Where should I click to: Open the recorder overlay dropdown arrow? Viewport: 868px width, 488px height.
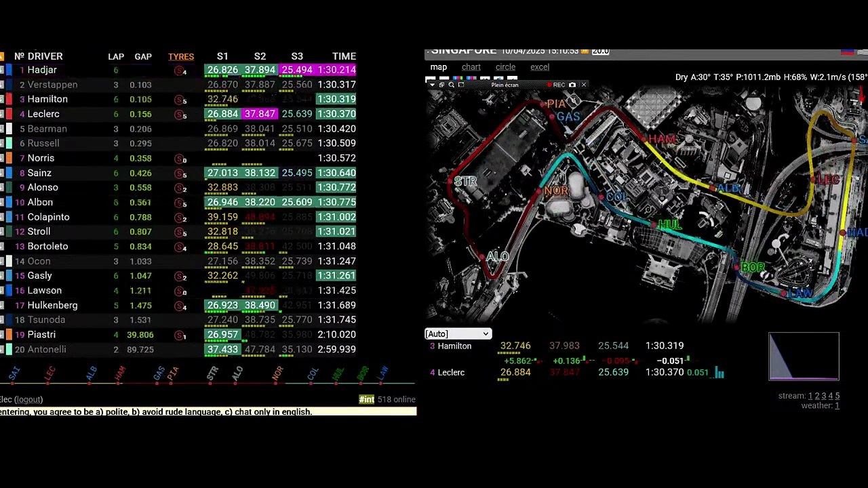pos(433,85)
